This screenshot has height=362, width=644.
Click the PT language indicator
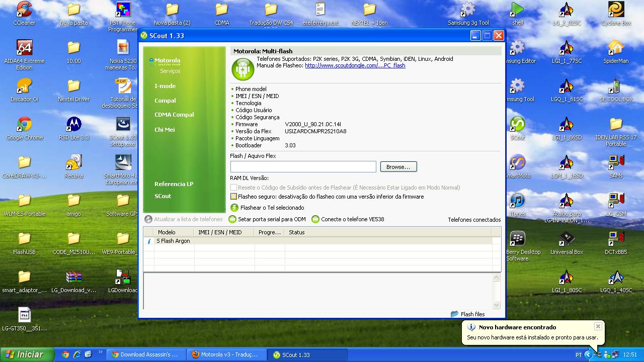coord(579,355)
